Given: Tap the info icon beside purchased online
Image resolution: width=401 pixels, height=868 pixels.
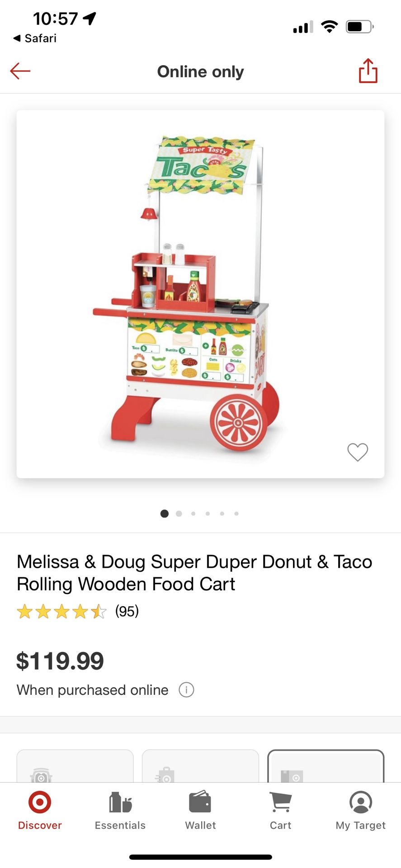Looking at the screenshot, I should click(186, 690).
